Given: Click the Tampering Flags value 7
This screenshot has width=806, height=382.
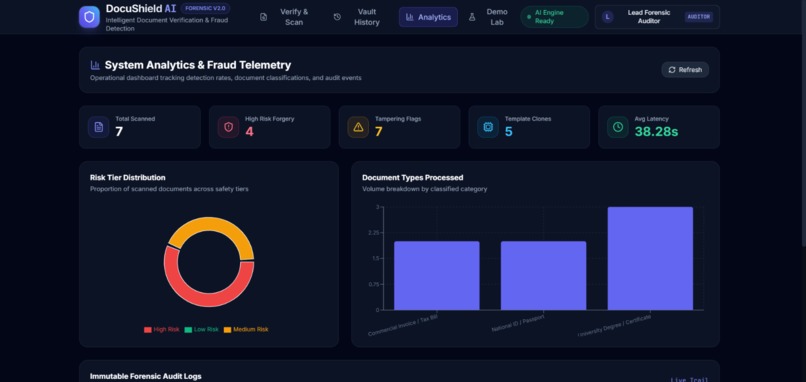Looking at the screenshot, I should pos(379,132).
